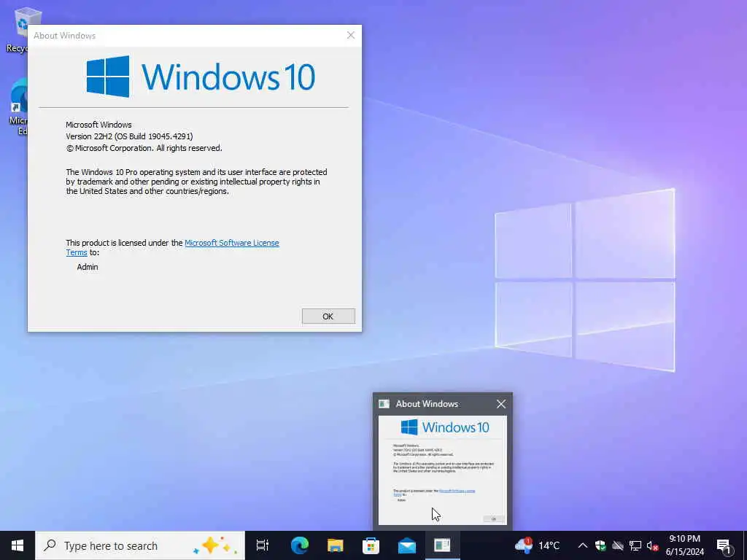Open the clock showing 9:10 PM

pos(684,545)
